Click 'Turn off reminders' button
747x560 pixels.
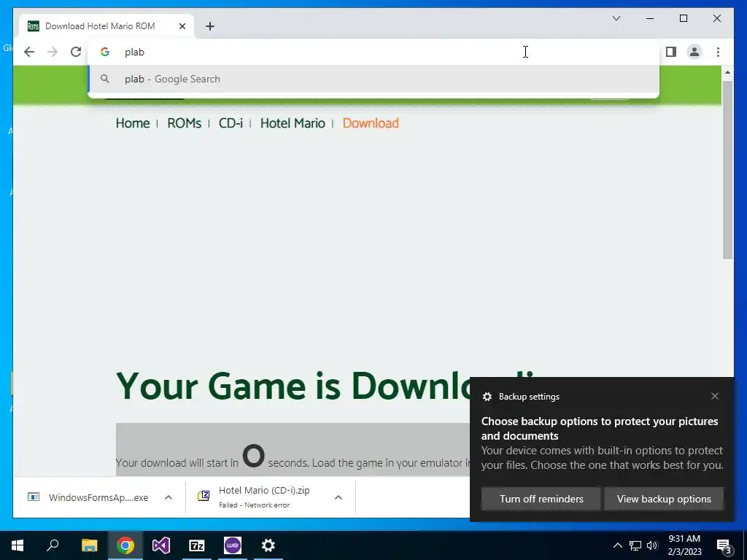(541, 499)
